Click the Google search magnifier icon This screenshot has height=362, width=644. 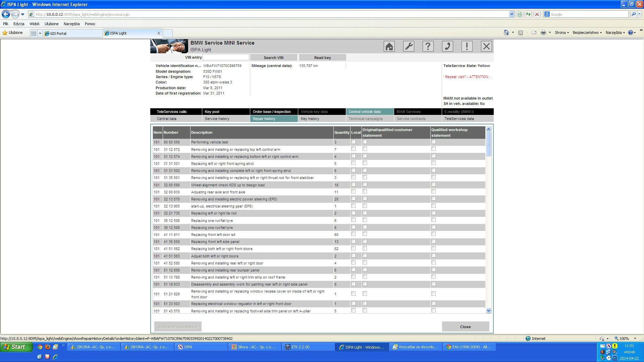[x=633, y=14]
